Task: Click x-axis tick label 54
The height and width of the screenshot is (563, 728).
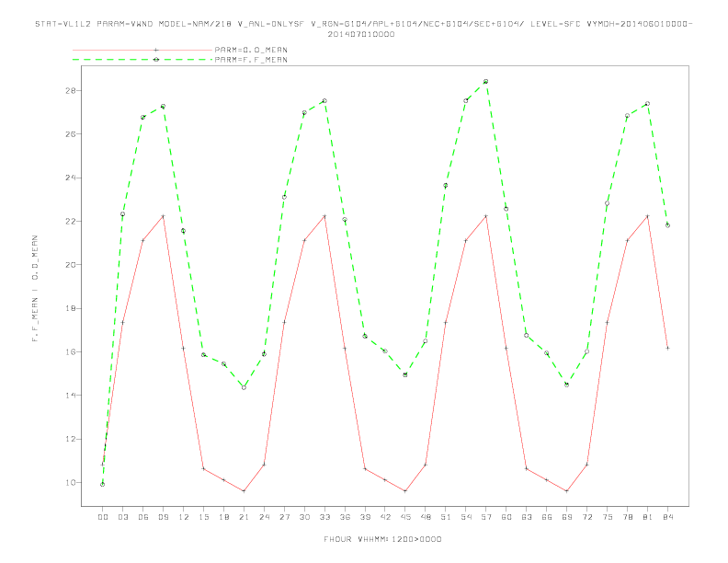Action: click(x=466, y=517)
